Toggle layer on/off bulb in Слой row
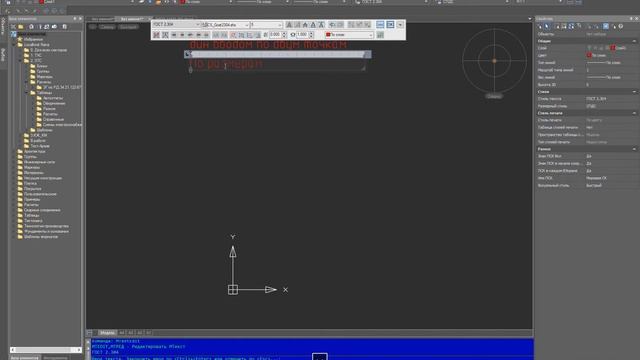 coord(589,48)
